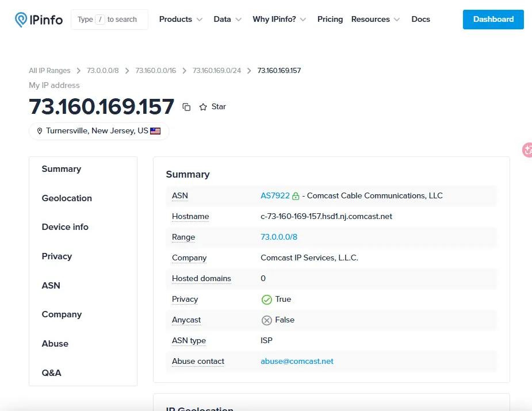Screen dimensions: 532x411
Task: Click the US flag beside New Jersey
Action: tap(155, 130)
